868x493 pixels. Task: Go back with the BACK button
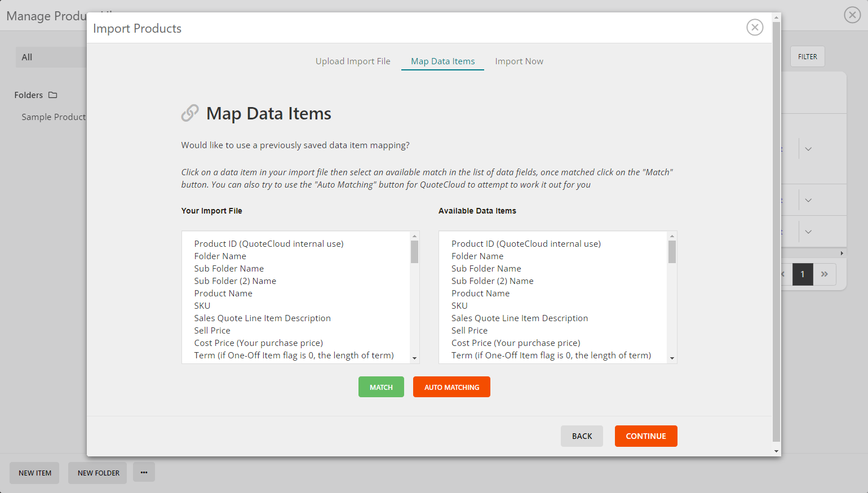pos(582,436)
